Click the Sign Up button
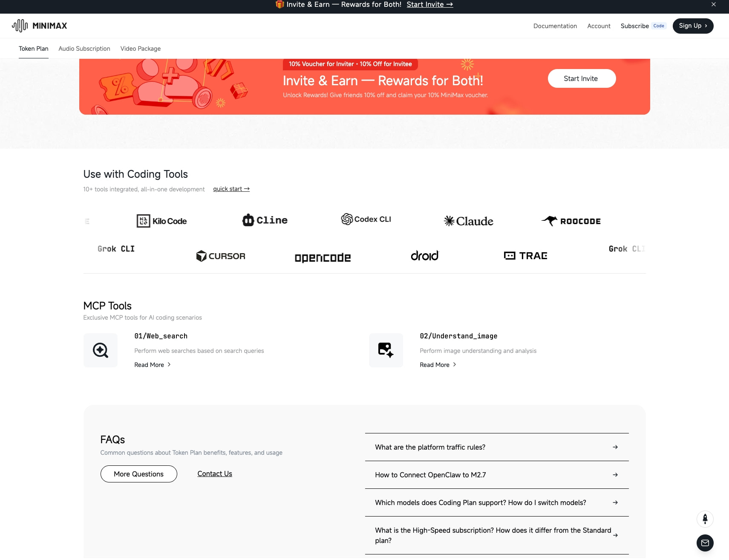The width and height of the screenshot is (729, 560). click(693, 26)
